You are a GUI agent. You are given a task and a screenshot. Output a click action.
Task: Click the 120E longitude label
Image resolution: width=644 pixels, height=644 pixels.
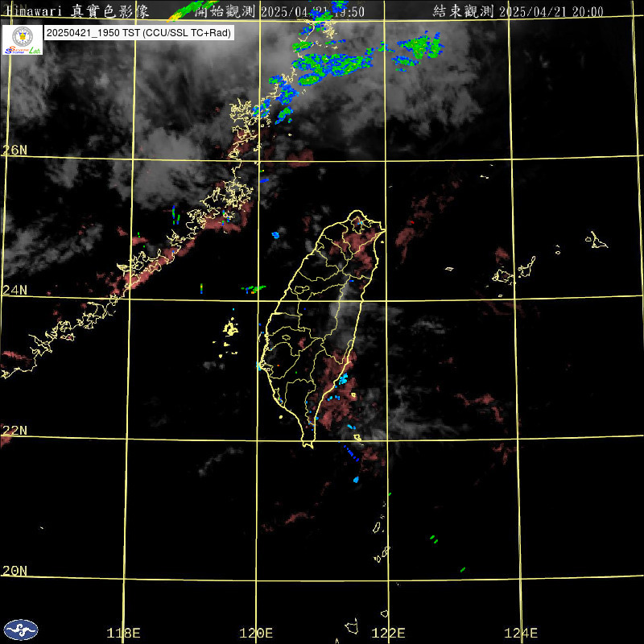[256, 633]
